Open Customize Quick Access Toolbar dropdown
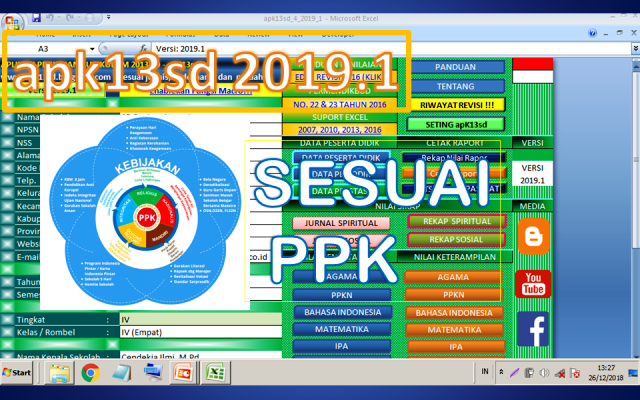This screenshot has height=400, width=640. point(109,17)
